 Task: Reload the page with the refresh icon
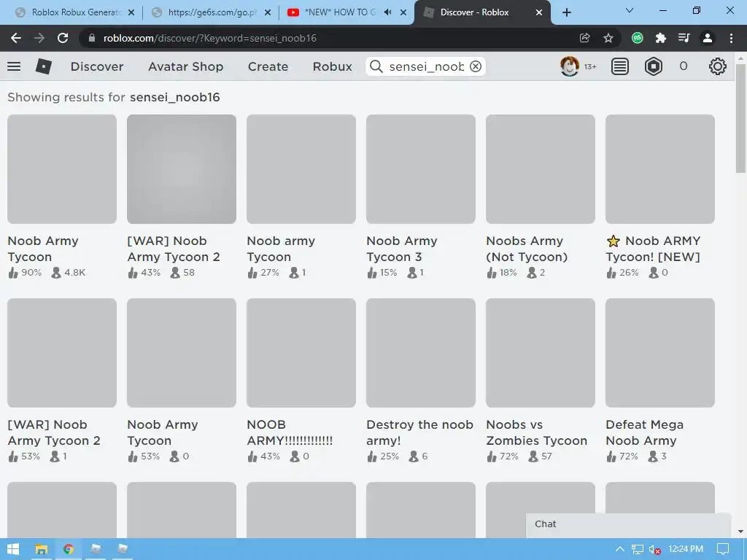point(63,38)
